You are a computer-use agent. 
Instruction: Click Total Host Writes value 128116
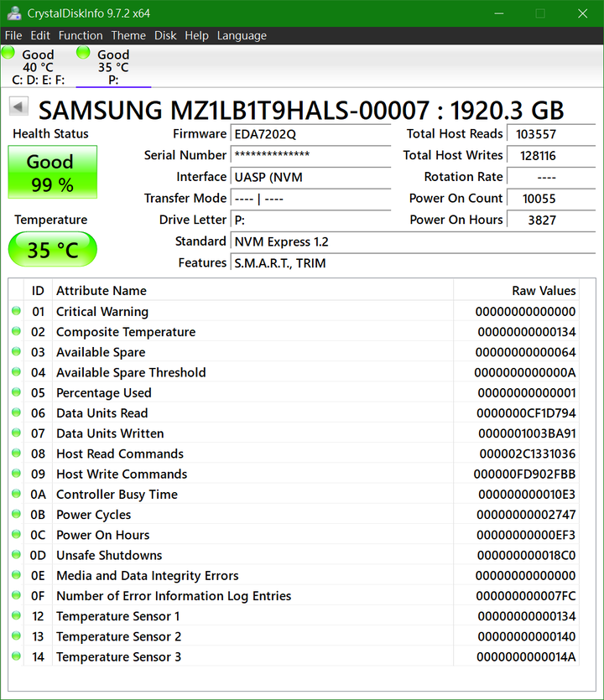[551, 155]
